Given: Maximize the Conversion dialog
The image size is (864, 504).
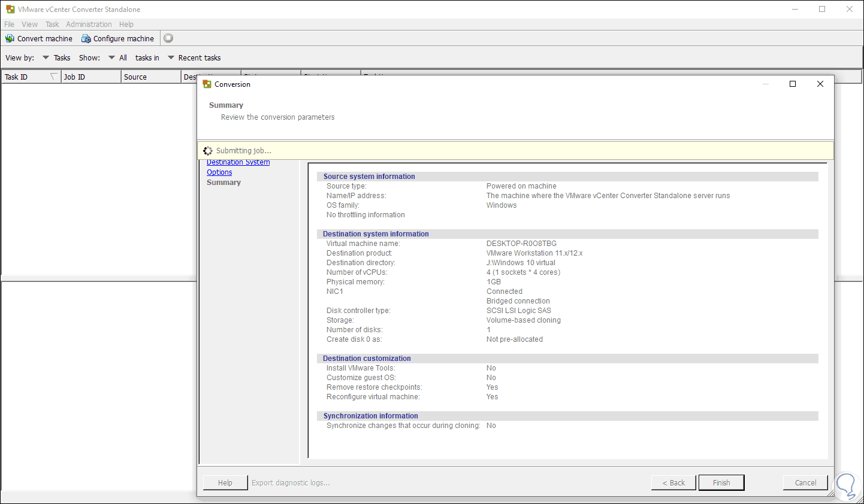Looking at the screenshot, I should (793, 84).
